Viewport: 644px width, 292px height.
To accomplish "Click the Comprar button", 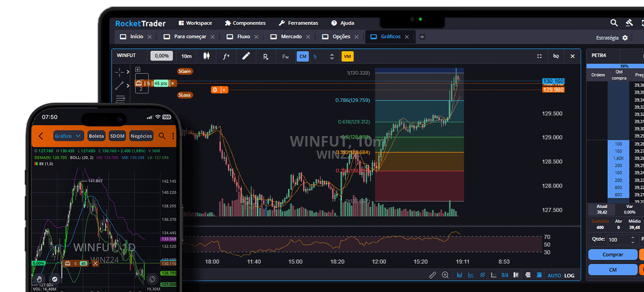I will [x=613, y=255].
